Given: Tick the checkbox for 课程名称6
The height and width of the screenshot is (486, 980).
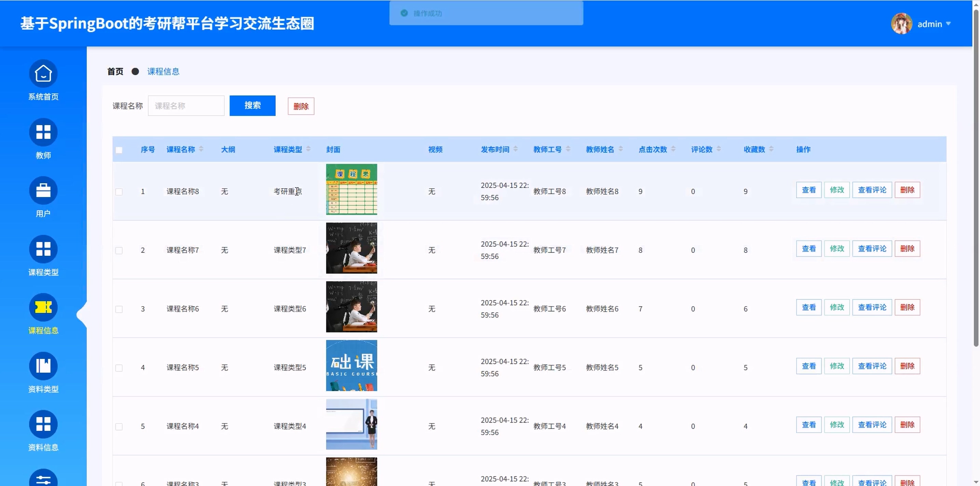Looking at the screenshot, I should click(119, 309).
